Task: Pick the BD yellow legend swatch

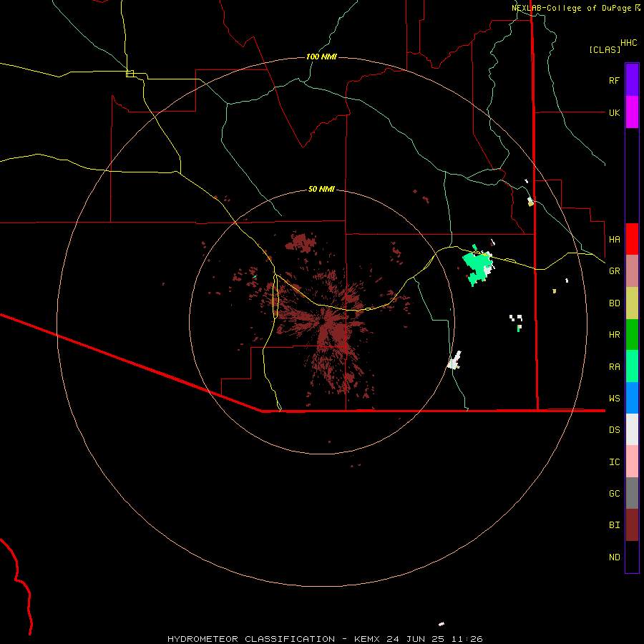Action: 632,303
